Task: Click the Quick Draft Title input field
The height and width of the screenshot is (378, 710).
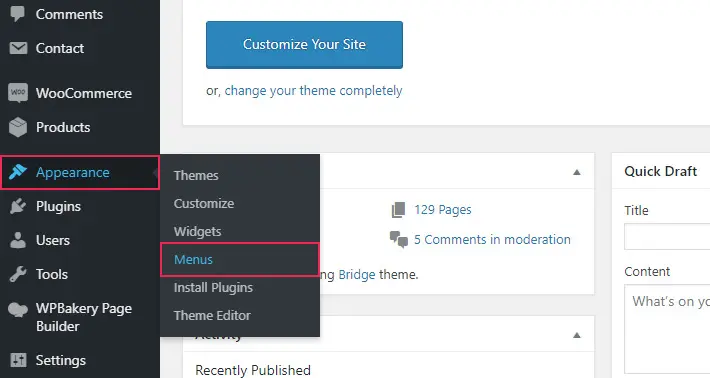Action: [667, 236]
